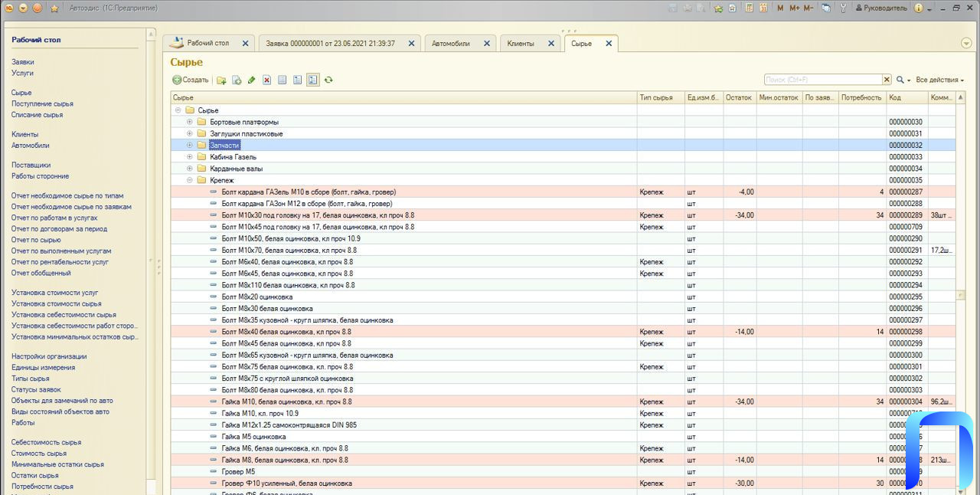Expand the Карданные валы folder
This screenshot has height=495, width=980.
[190, 169]
